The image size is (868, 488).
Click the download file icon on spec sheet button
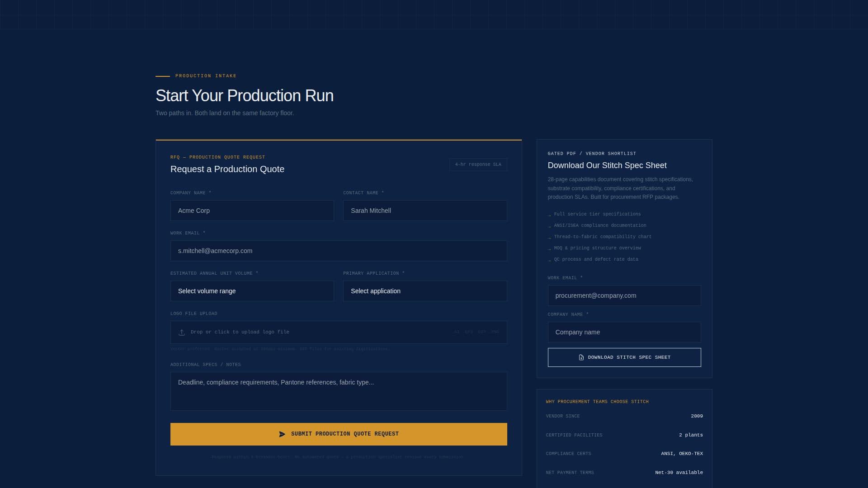[581, 357]
